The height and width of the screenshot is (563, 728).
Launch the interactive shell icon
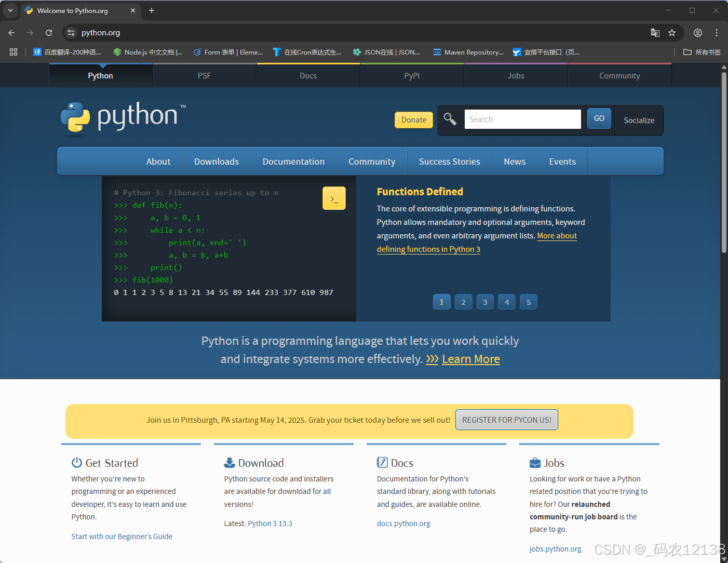click(x=334, y=198)
